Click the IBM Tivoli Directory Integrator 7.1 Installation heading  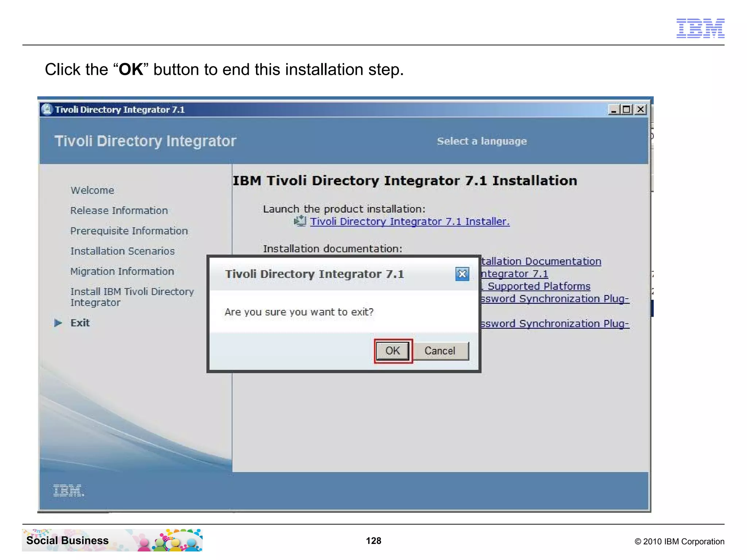point(405,181)
